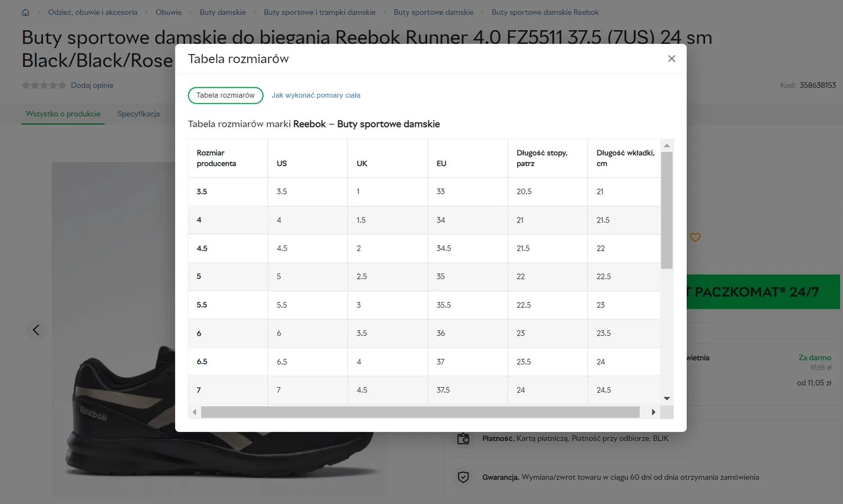Click the horizontal scrollbar thumb of the size table
Image resolution: width=843 pixels, height=504 pixels.
click(x=420, y=412)
